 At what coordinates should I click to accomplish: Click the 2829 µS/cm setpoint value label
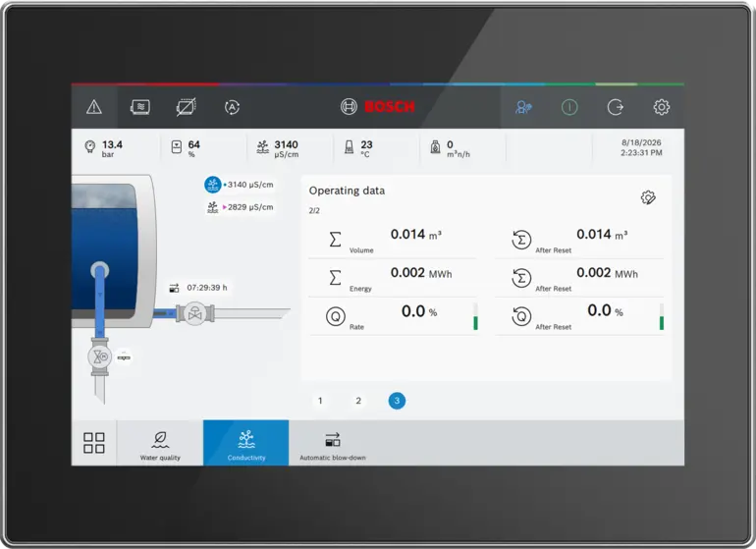[250, 207]
